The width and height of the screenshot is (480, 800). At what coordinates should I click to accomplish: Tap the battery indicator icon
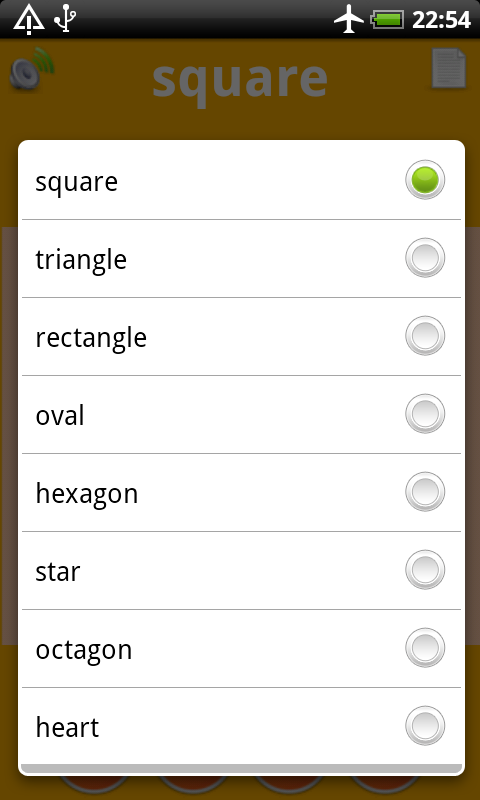[x=387, y=20]
